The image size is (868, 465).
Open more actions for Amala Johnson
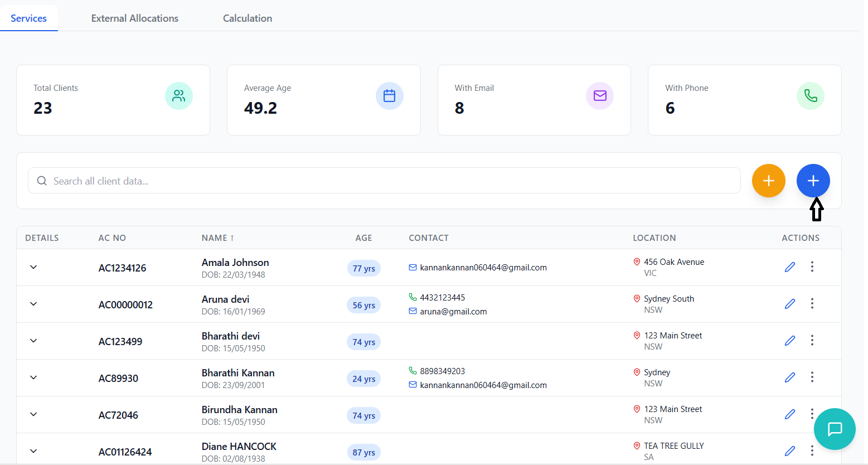point(812,267)
